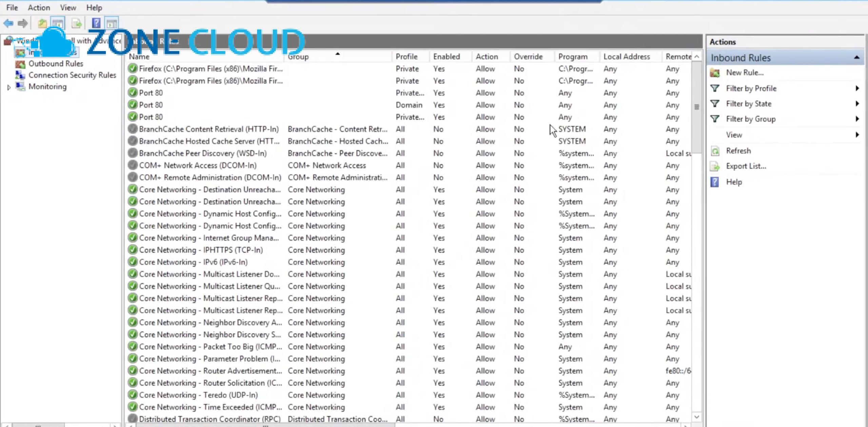Click the vertical scrollbar down arrow
The height and width of the screenshot is (427, 868).
(x=697, y=417)
